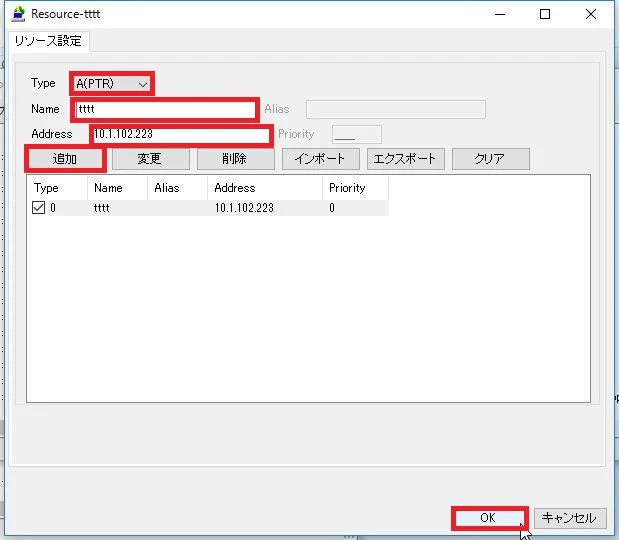Select the tttt name cell in list row
This screenshot has width=619, height=540.
click(102, 208)
